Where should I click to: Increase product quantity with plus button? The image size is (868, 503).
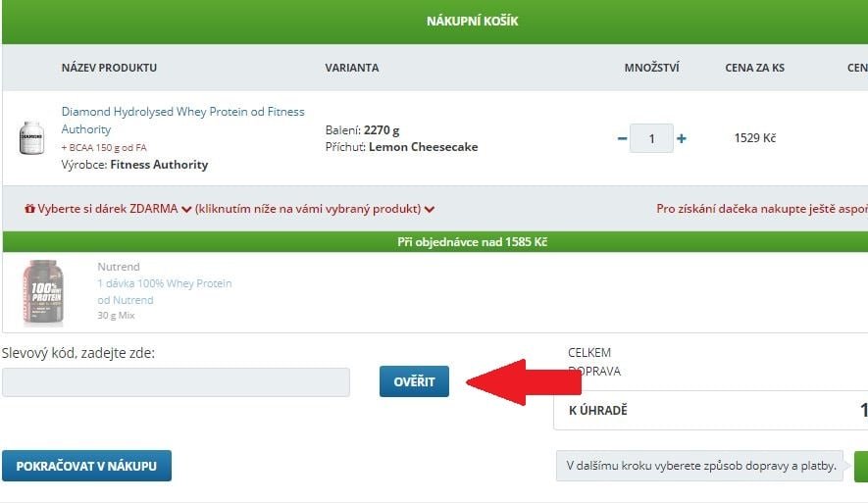(x=682, y=139)
